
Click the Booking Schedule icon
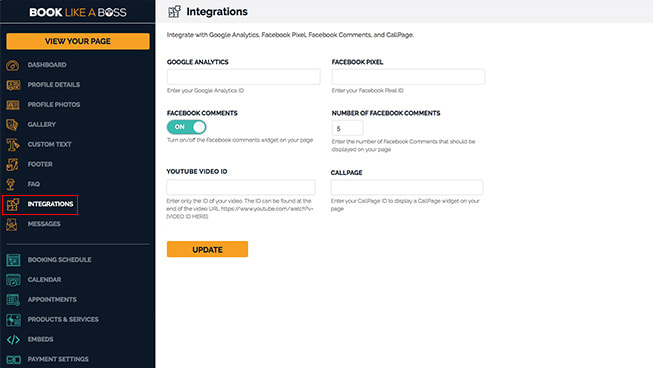pos(13,260)
